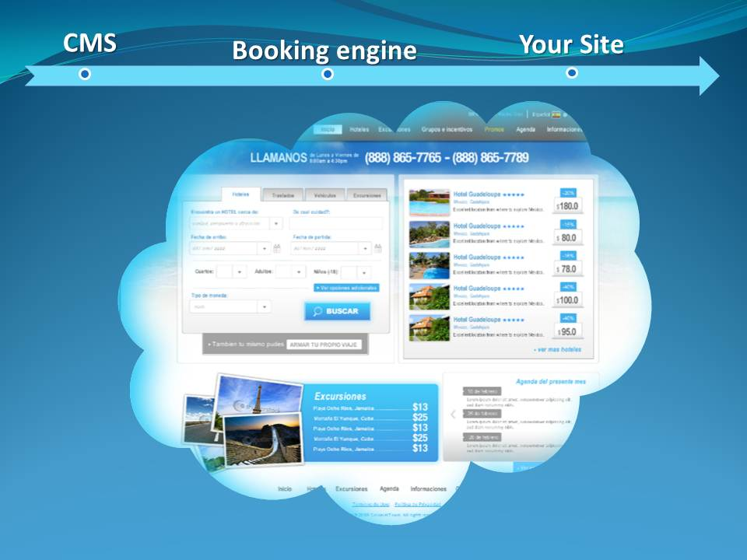Click the ARMAR TU PROPIO VIAJE button
Screen dimensions: 747x560
[323, 343]
